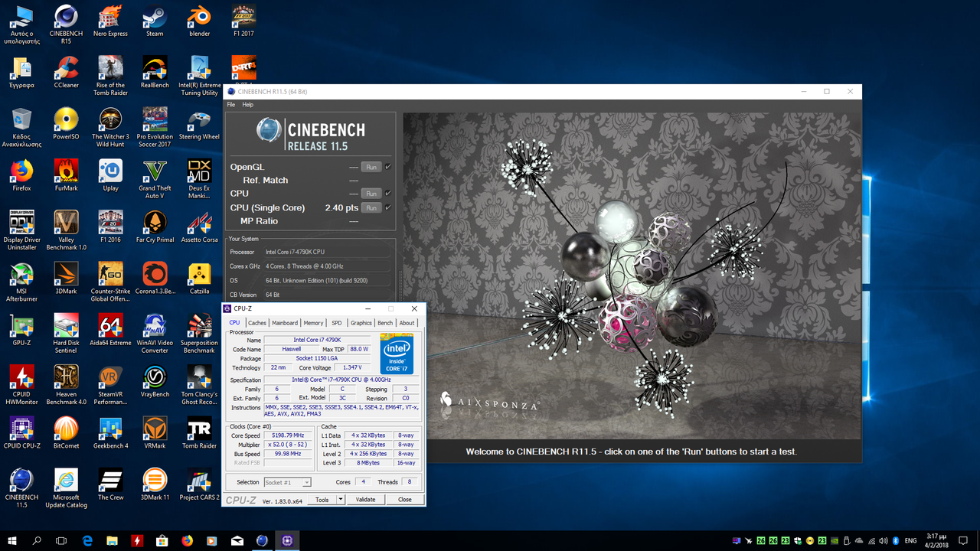Image resolution: width=980 pixels, height=551 pixels.
Task: Click Intel Core i7 logo in CPU-Z
Action: [397, 354]
